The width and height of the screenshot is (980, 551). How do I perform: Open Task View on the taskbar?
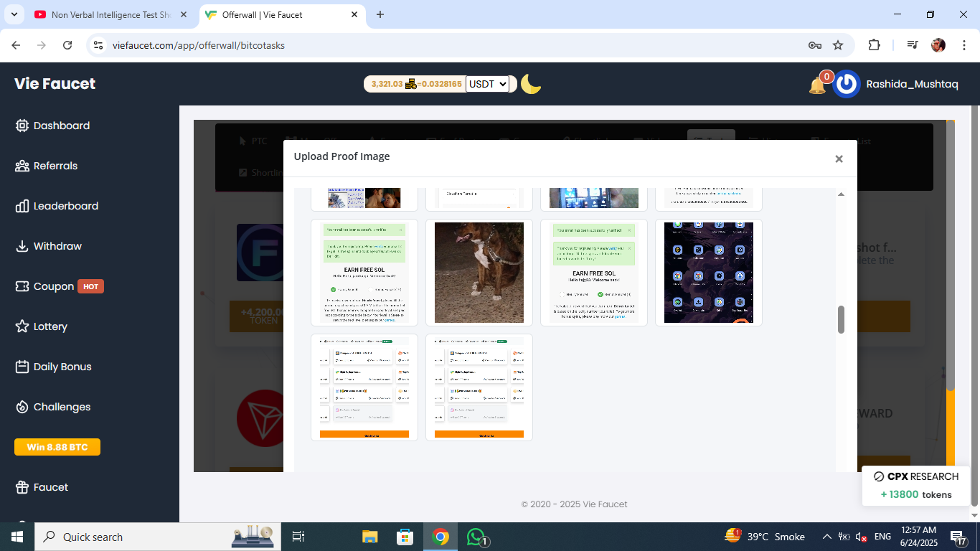click(298, 537)
